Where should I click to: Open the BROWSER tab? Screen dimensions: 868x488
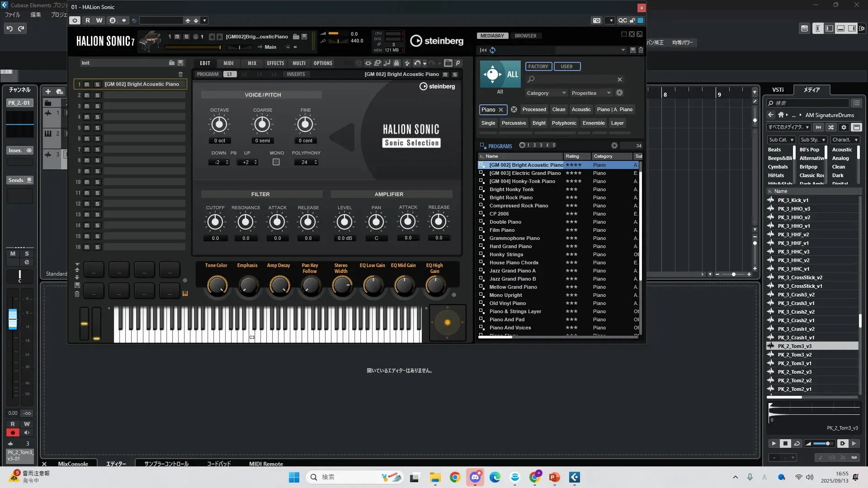coord(525,36)
